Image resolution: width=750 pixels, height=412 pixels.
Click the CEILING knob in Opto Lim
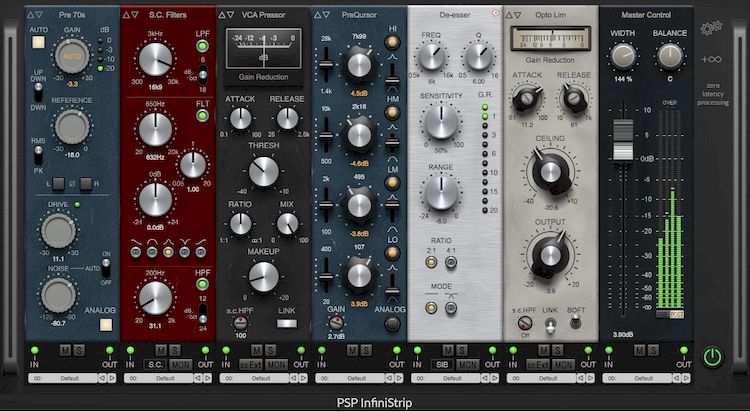[x=550, y=171]
